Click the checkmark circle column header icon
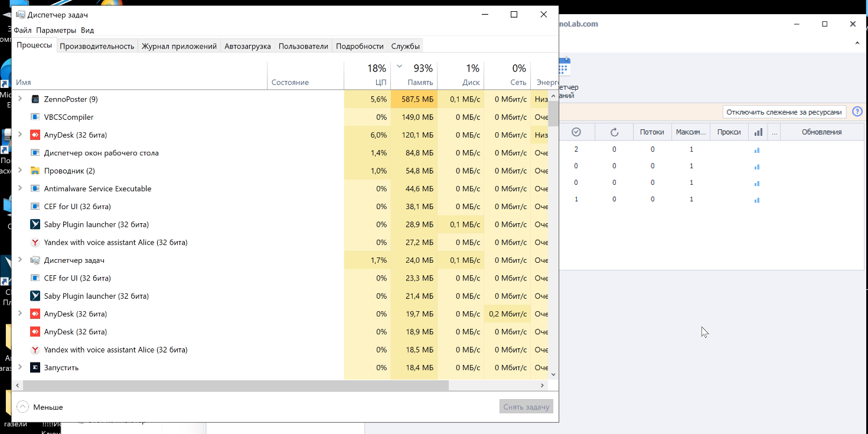868x434 pixels. click(576, 132)
